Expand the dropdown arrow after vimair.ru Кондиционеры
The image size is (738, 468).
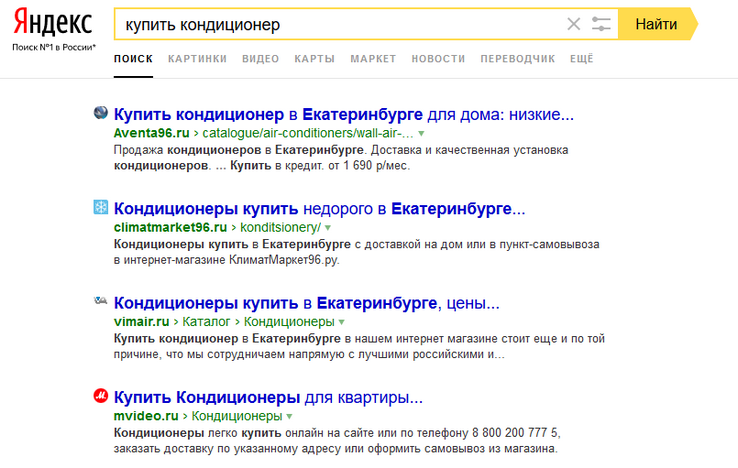[x=342, y=323]
